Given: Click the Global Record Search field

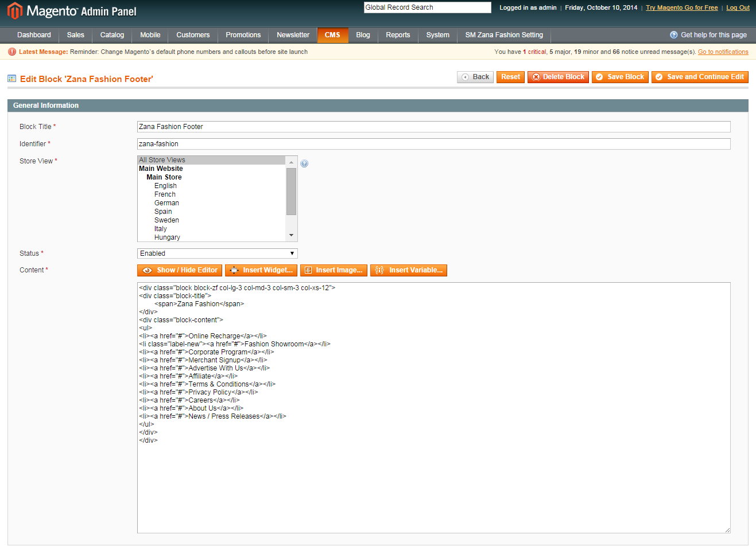Looking at the screenshot, I should pyautogui.click(x=428, y=7).
